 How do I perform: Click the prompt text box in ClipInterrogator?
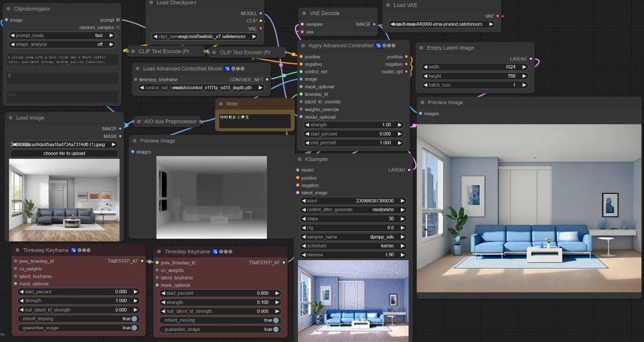(x=63, y=60)
